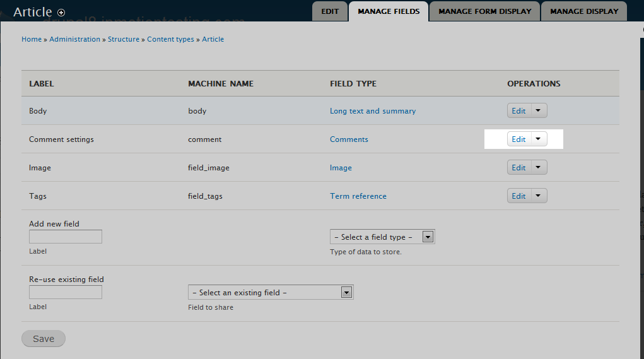Click the OPERATIONS column header
The height and width of the screenshot is (359, 644).
tap(534, 83)
